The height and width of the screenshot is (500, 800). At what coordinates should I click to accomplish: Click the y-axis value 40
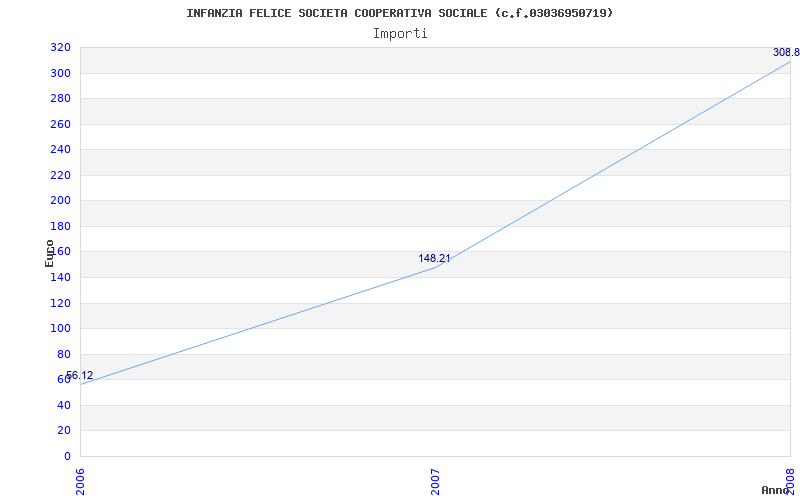point(64,405)
